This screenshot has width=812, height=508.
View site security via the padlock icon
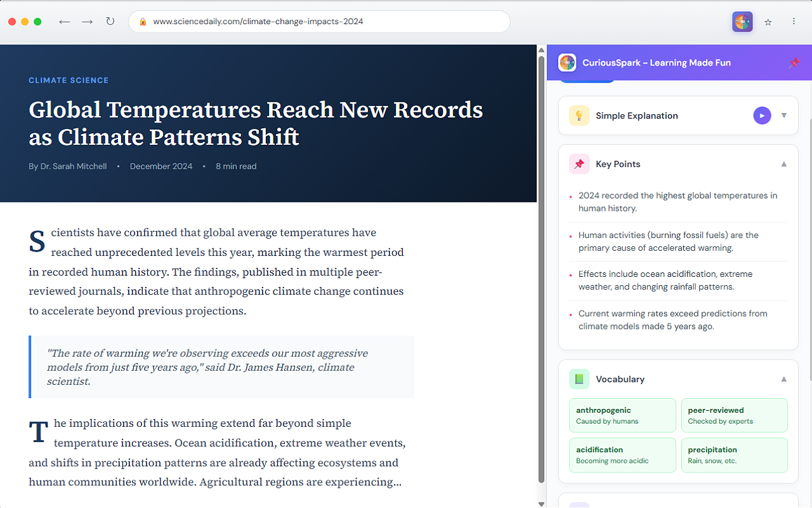pyautogui.click(x=143, y=21)
